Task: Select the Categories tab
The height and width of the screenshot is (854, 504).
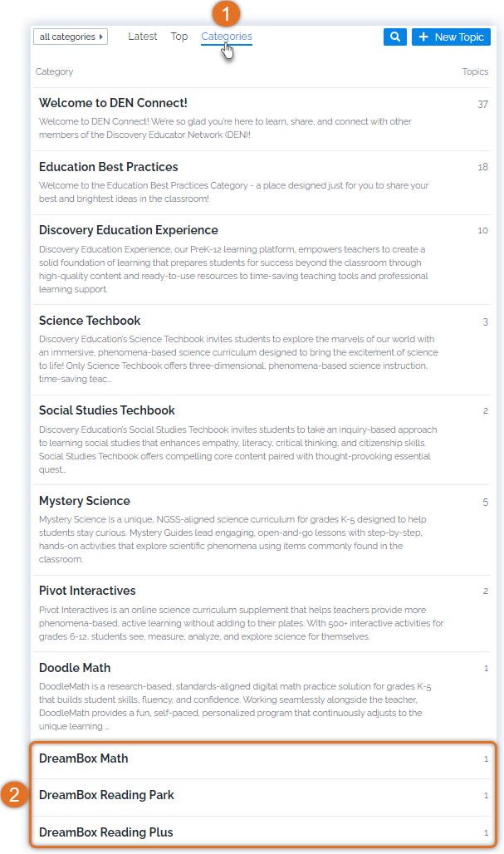Action: coord(227,36)
